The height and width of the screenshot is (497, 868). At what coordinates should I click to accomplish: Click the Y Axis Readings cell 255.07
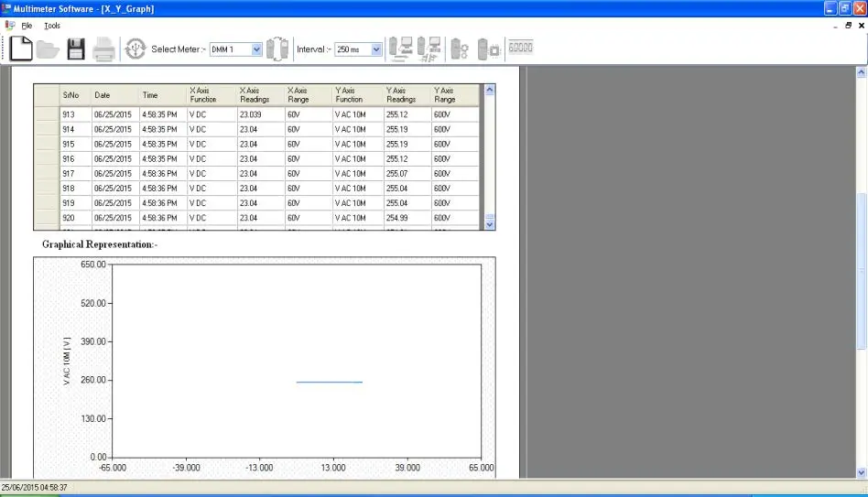407,173
